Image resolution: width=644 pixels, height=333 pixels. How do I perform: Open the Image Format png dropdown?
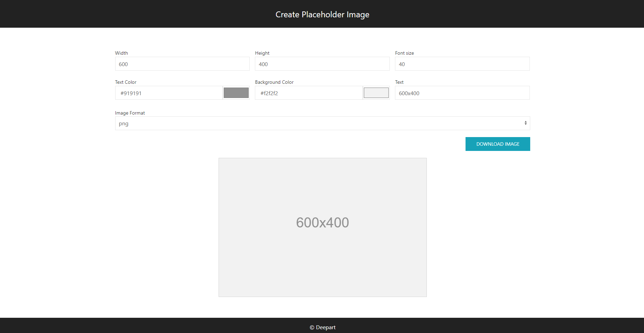(x=322, y=123)
